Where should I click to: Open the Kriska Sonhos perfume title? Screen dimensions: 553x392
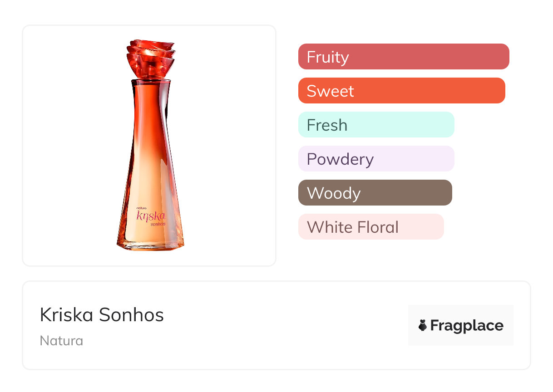(102, 315)
